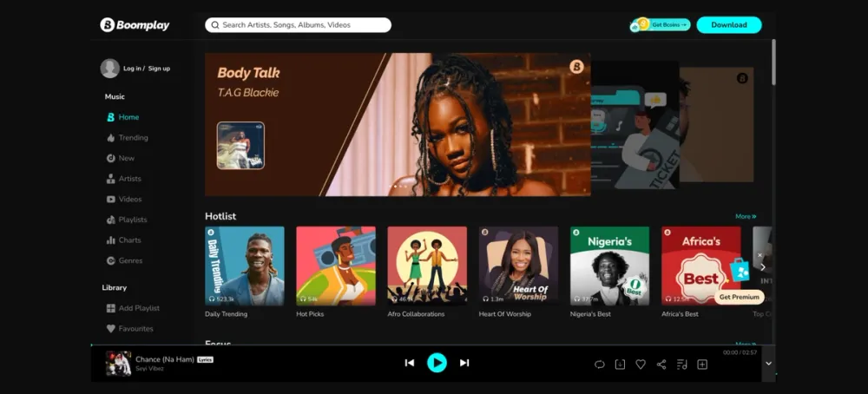Click the Genres sidebar icon
The width and height of the screenshot is (868, 394).
(111, 260)
